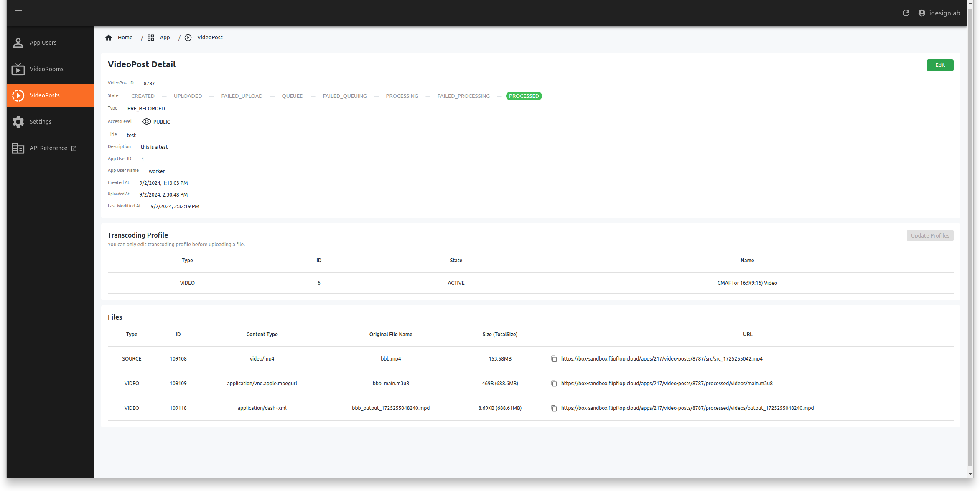Screen dimensions: 980x491
Task: Click the copy URL icon for bbb_output mpd file
Action: click(554, 408)
